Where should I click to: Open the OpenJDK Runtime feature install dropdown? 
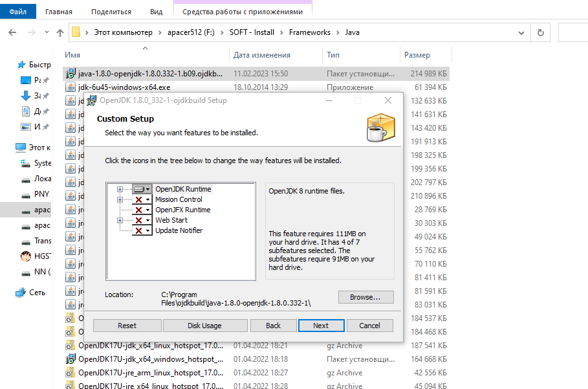(x=142, y=189)
